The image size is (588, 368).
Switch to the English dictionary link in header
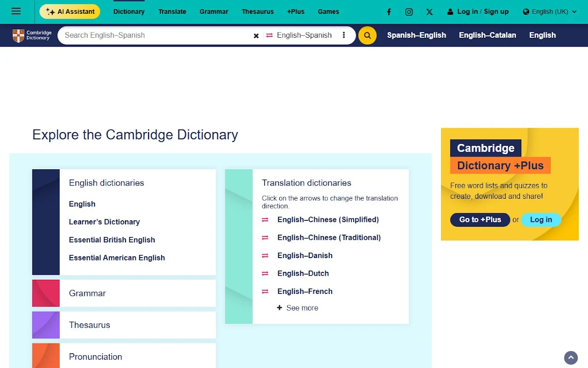pyautogui.click(x=542, y=35)
